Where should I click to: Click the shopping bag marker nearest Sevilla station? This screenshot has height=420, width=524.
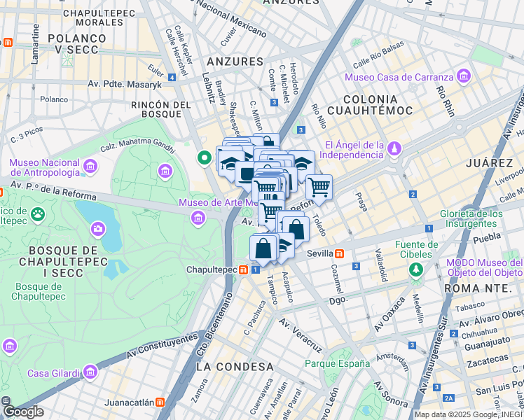296,231
